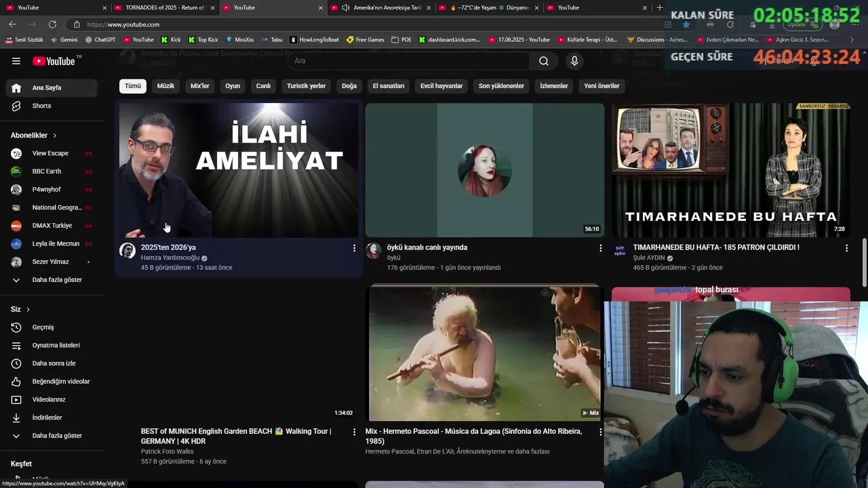
Task: Select the Evcil hayvanlar filter chip
Action: pos(441,86)
